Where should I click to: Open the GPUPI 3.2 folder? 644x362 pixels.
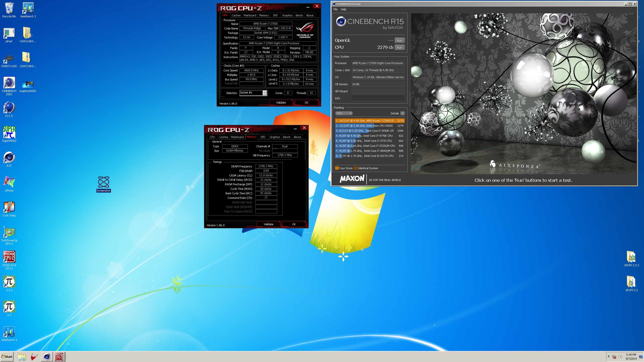click(x=631, y=284)
